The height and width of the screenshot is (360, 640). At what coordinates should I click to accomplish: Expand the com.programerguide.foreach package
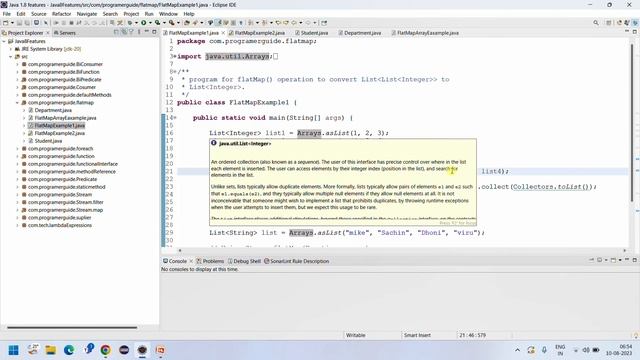[x=18, y=149]
